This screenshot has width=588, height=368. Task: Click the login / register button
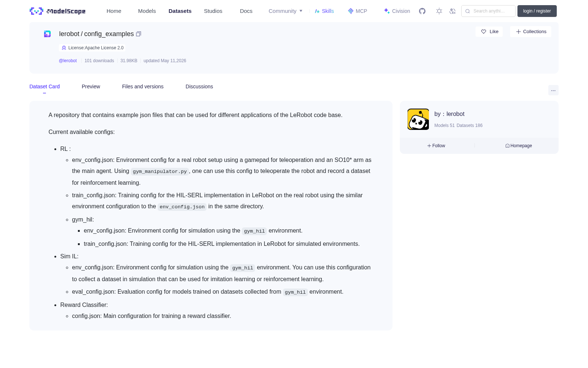click(x=537, y=11)
